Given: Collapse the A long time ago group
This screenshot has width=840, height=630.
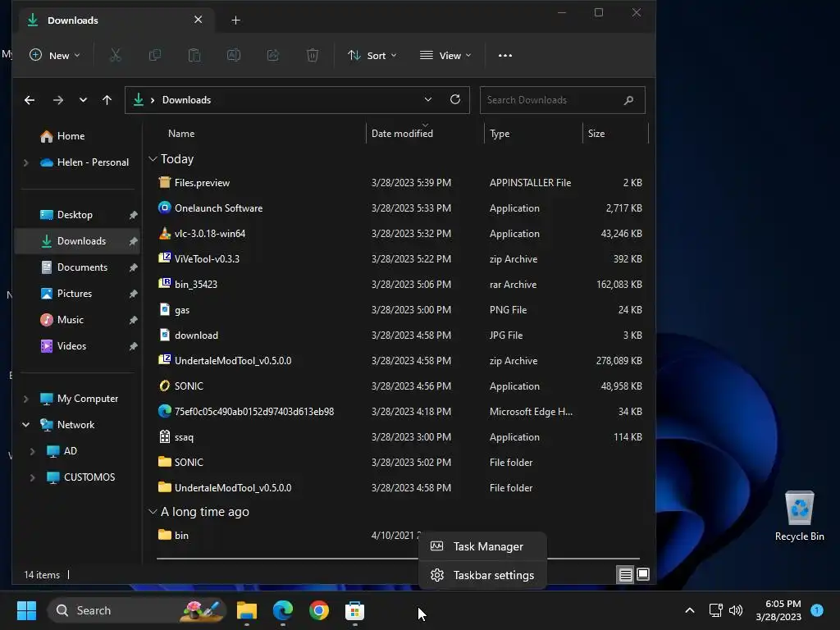Looking at the screenshot, I should pos(153,512).
